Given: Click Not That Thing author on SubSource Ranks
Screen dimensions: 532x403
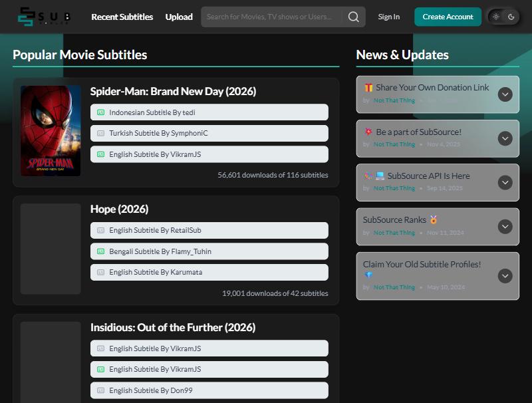Looking at the screenshot, I should tap(394, 233).
